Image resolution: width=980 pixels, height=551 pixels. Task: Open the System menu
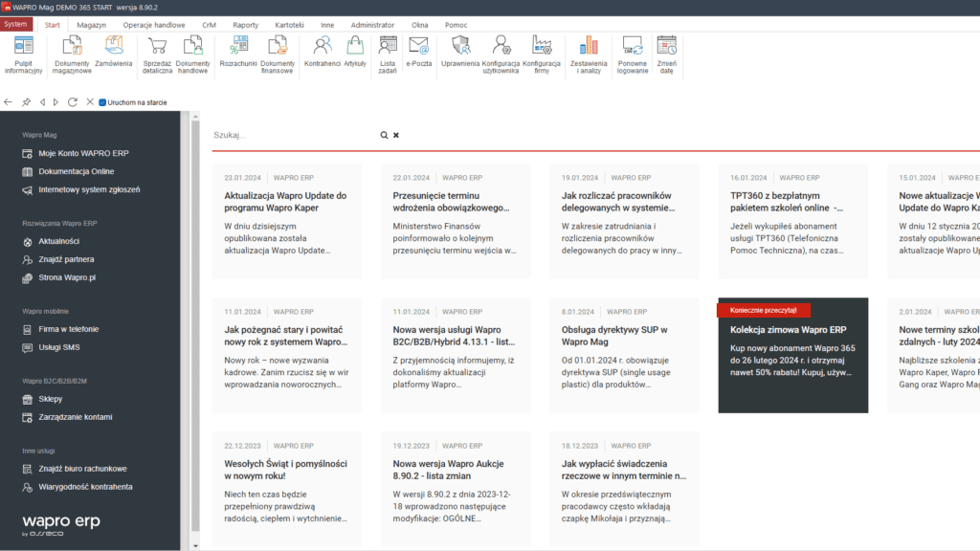coord(16,24)
